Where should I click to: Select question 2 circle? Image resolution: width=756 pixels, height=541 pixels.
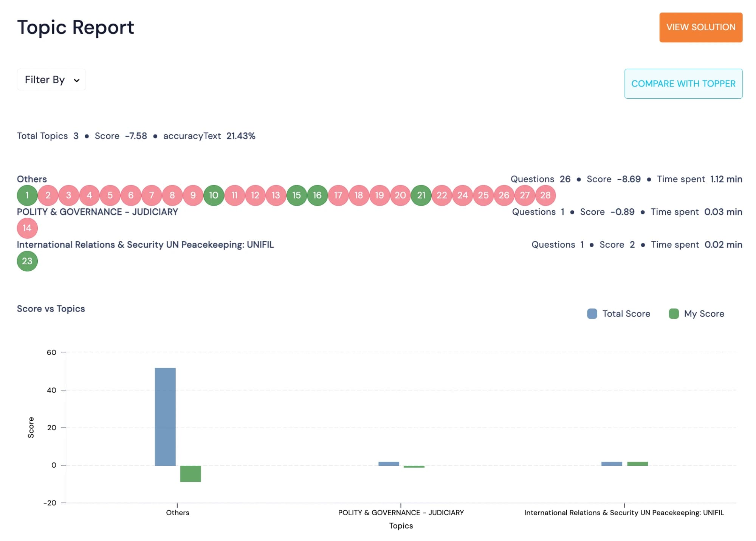48,195
